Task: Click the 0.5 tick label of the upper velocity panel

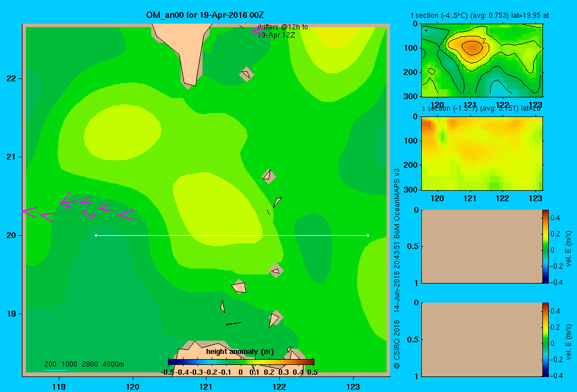Action: [x=413, y=246]
